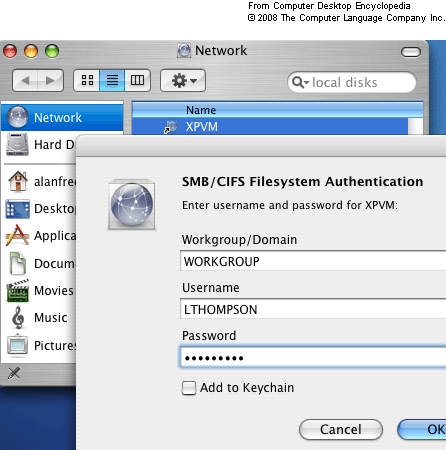Confirm login with the OK button
The height and width of the screenshot is (450, 446).
(422, 429)
